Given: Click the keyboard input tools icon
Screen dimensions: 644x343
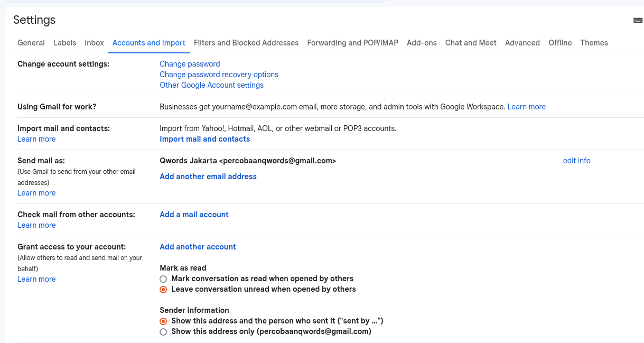Looking at the screenshot, I should (638, 21).
